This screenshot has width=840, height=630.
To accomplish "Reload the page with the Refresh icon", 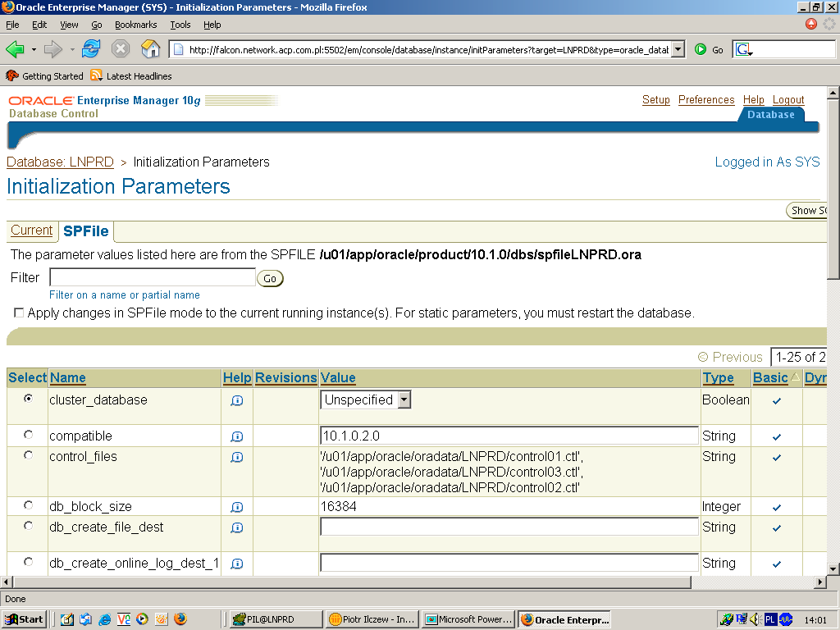I will tap(91, 48).
